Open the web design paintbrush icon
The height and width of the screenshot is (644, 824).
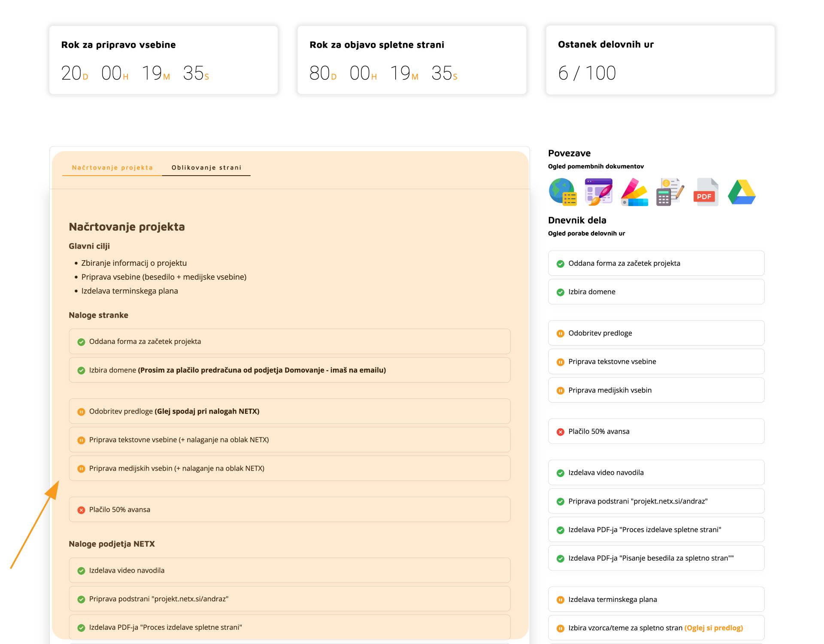coord(598,192)
